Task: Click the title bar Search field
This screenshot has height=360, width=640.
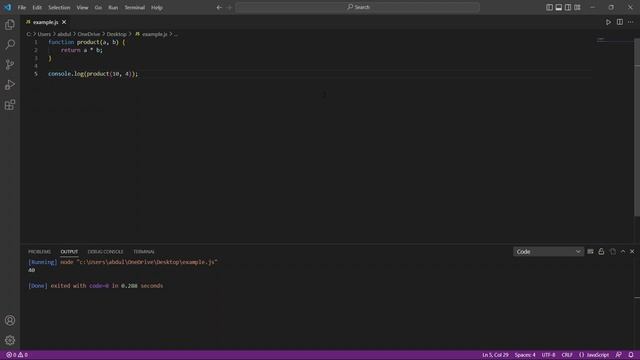Action: click(x=358, y=7)
